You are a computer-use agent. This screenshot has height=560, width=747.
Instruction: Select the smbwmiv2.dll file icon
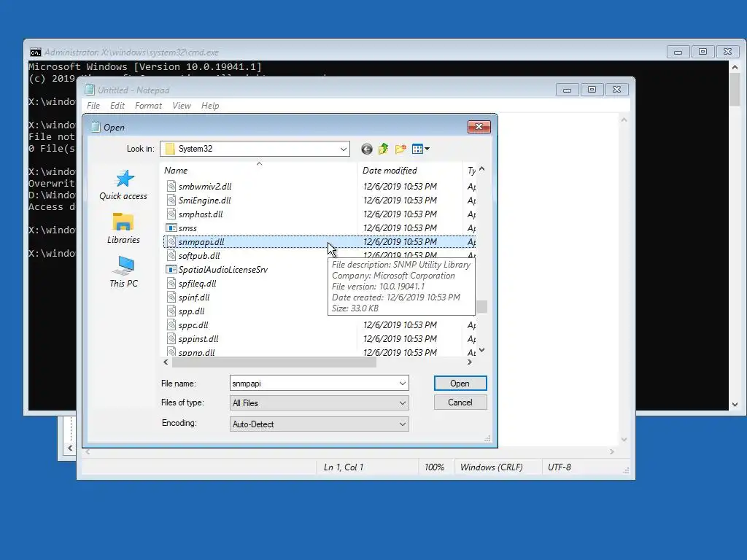click(x=171, y=186)
